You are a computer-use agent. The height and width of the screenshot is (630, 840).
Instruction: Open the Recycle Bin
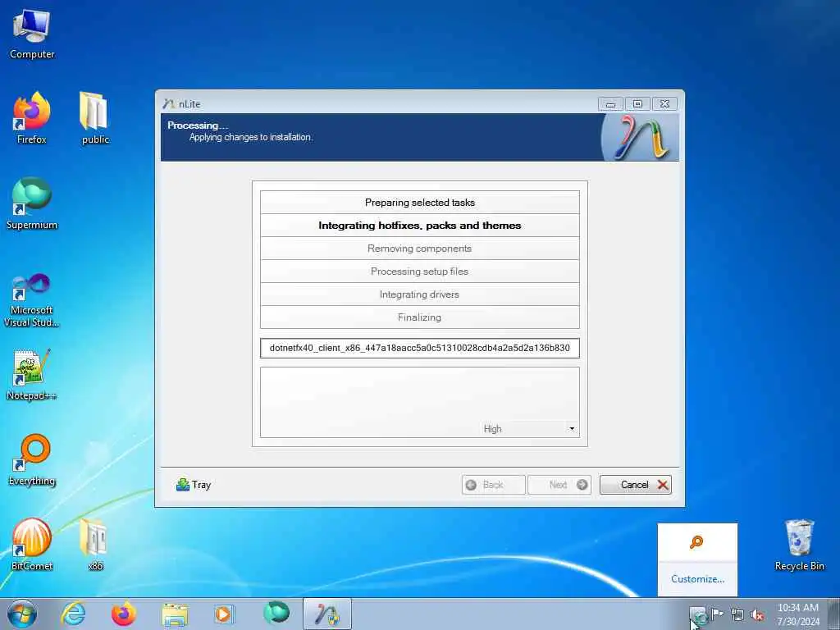[799, 545]
